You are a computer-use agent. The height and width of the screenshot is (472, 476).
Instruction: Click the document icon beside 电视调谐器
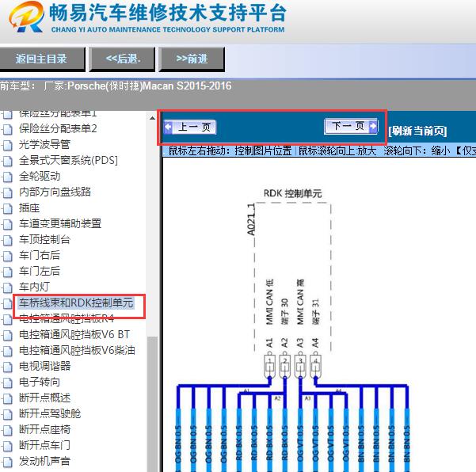click(8, 367)
